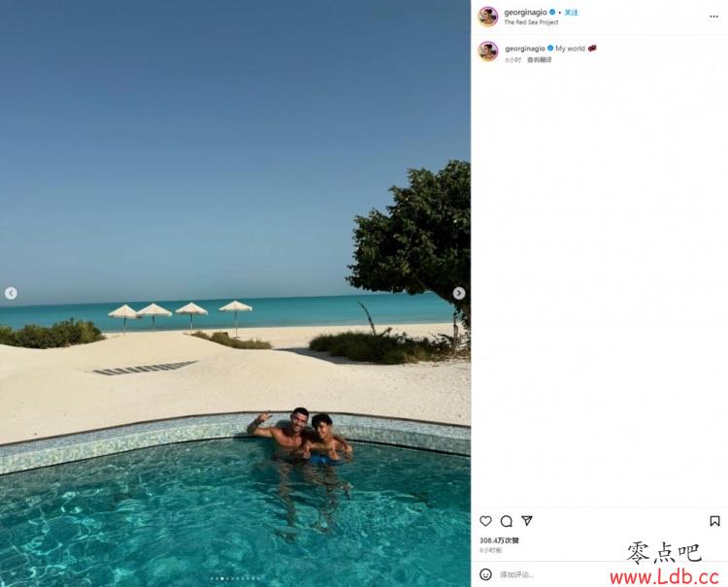Follow the account with 关注 button
728x587 pixels.
point(572,13)
